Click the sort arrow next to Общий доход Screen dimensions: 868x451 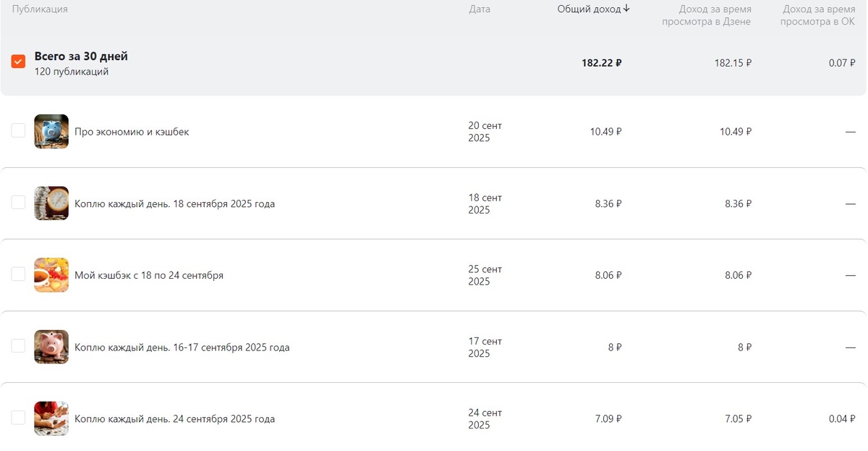[x=626, y=9]
